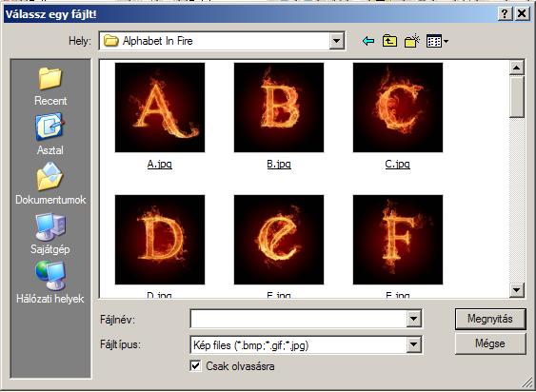Screen dimensions: 536x392
Task: Click the Back arrow icon in toolbar
Action: click(368, 41)
